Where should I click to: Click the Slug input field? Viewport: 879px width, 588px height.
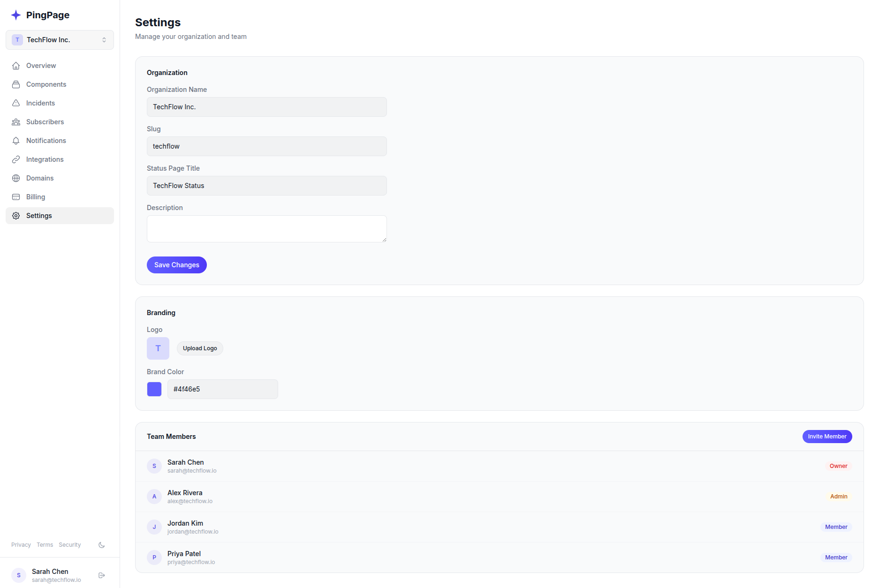point(267,146)
